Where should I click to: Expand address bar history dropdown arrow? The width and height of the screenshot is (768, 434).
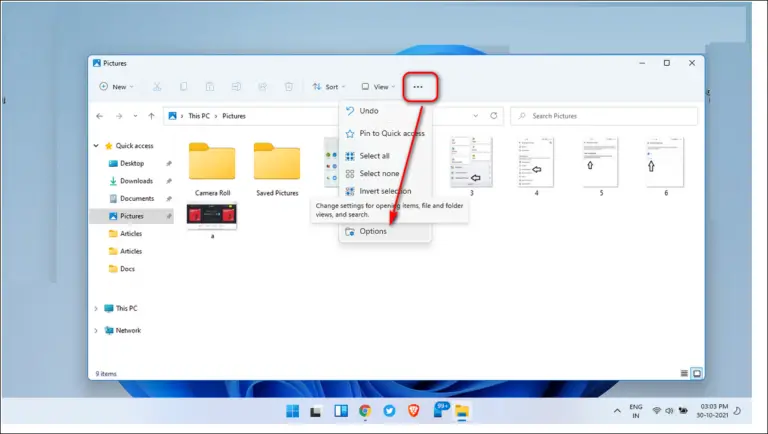pos(476,116)
